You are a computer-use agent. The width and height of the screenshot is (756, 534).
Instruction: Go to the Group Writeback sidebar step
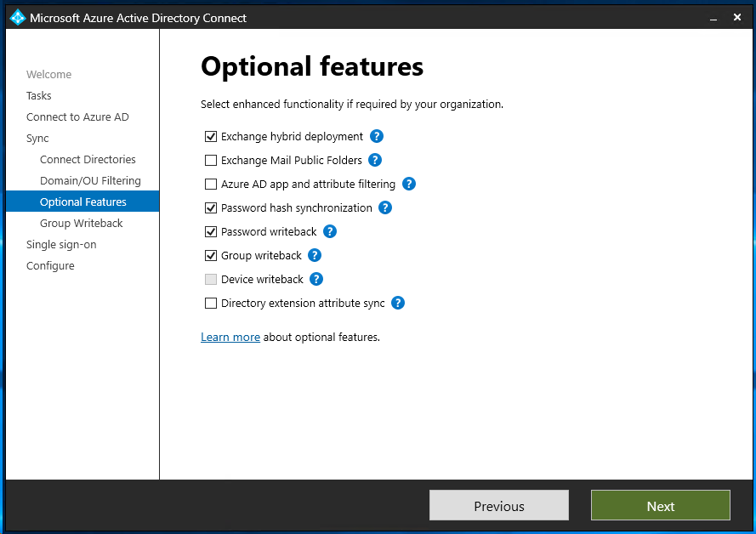point(81,223)
